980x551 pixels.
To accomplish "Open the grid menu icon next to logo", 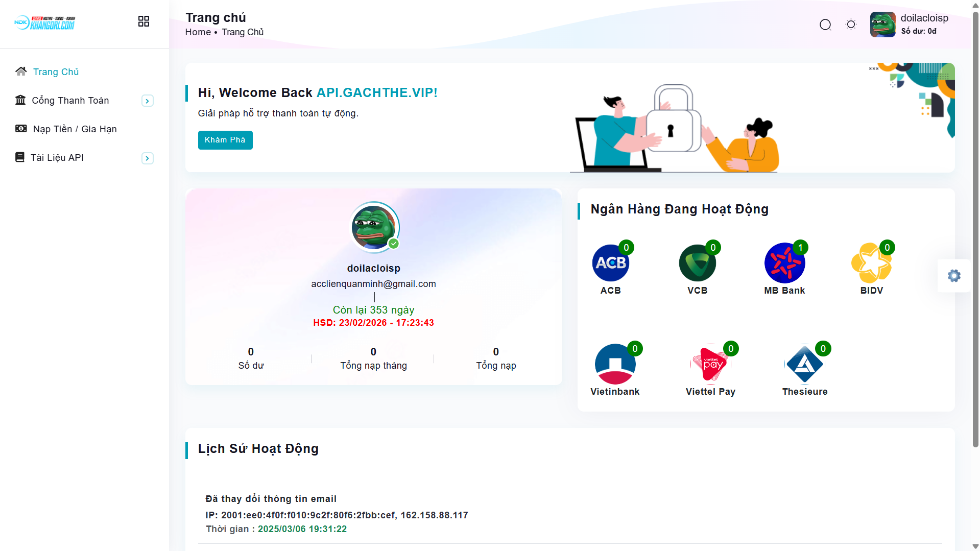I will [x=144, y=21].
